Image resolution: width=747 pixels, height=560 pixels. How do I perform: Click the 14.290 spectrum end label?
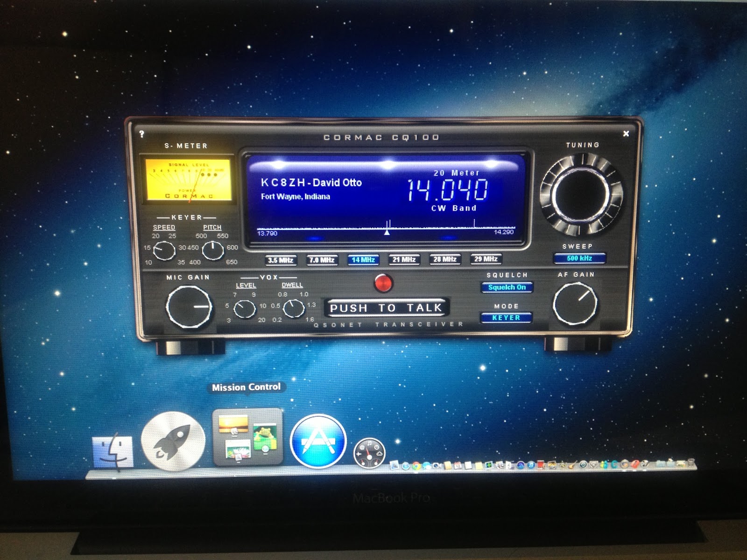point(504,232)
